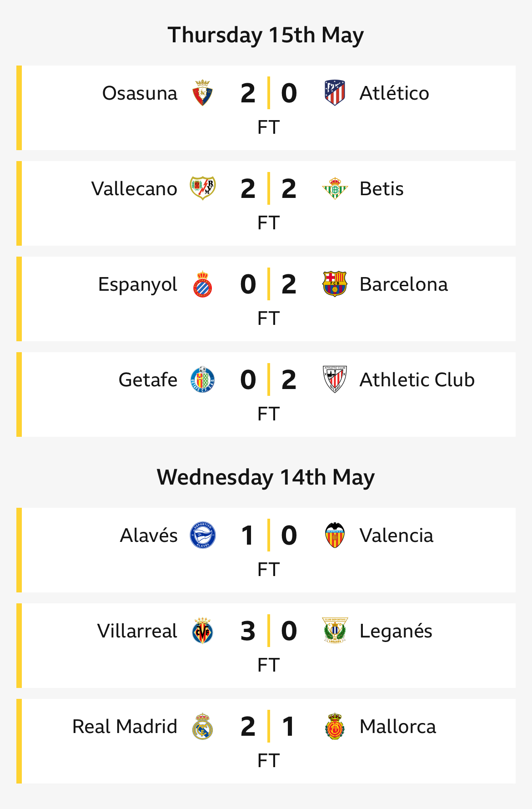Select the Thursday 15th May heading

pos(266,35)
